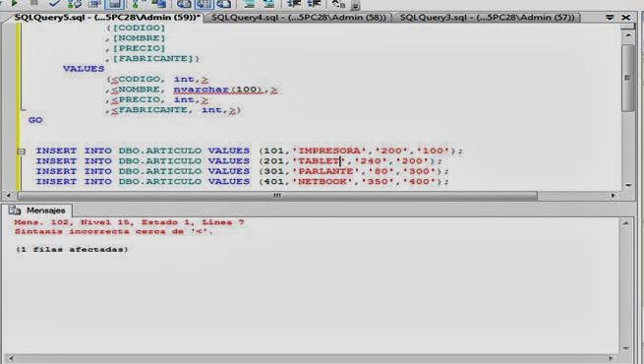Click the editor vertical scrollbar thumb

(628, 78)
